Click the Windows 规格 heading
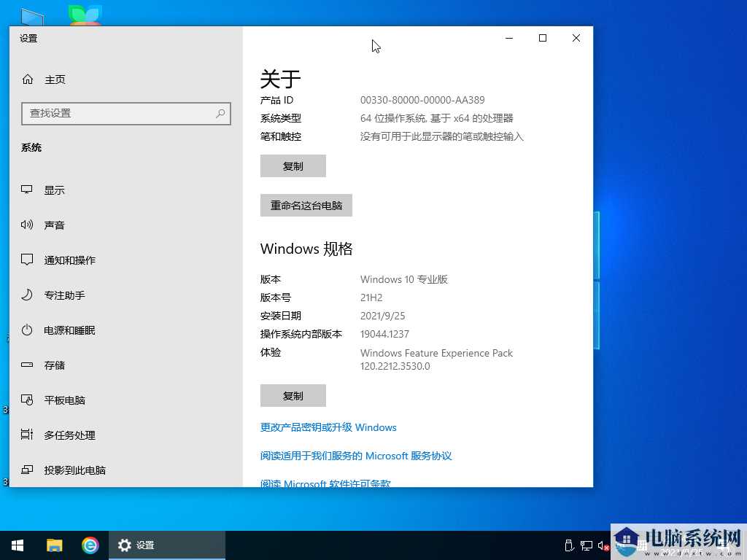This screenshot has height=560, width=747. [306, 249]
